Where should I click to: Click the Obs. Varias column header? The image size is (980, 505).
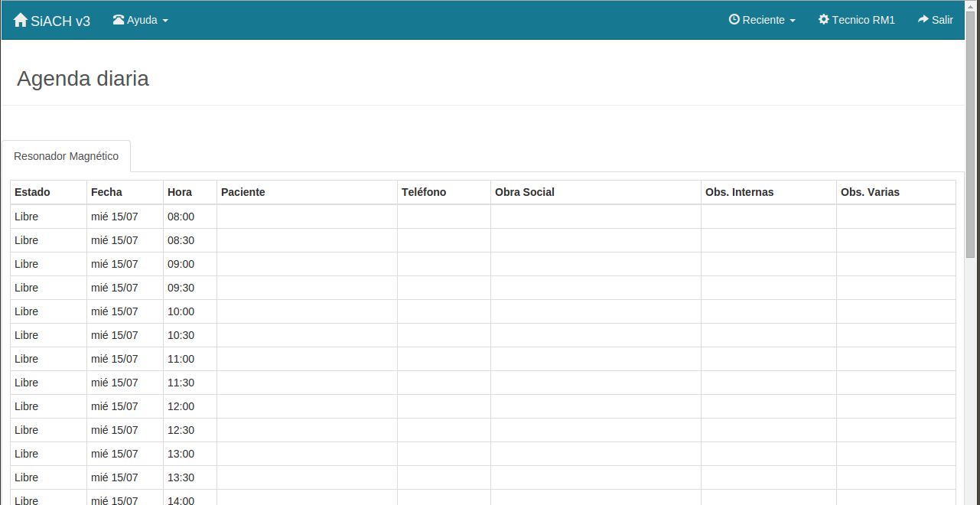click(x=896, y=192)
